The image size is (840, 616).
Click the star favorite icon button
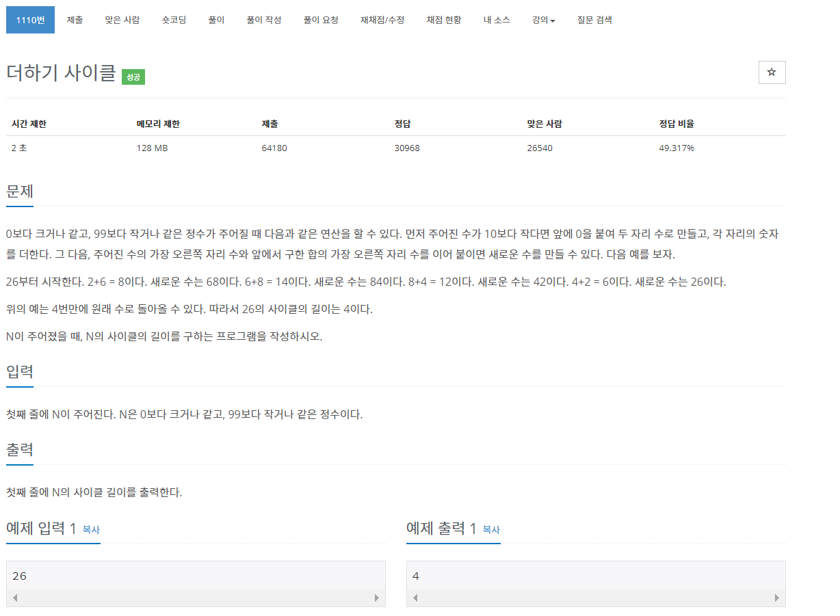pyautogui.click(x=772, y=72)
